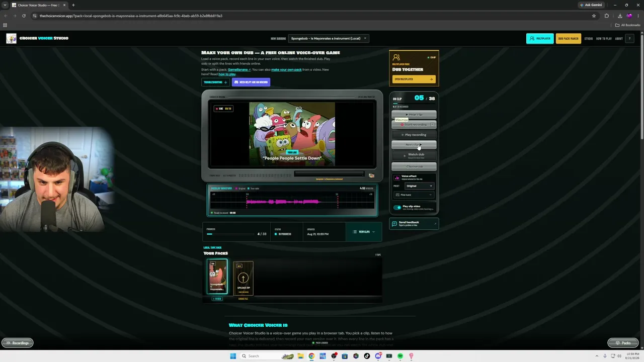Click Need help ask on Discord button
The height and width of the screenshot is (362, 644).
tap(251, 82)
